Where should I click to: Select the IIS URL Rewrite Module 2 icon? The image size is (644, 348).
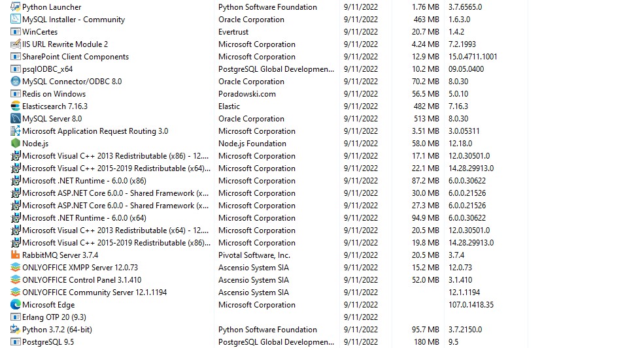pyautogui.click(x=15, y=44)
